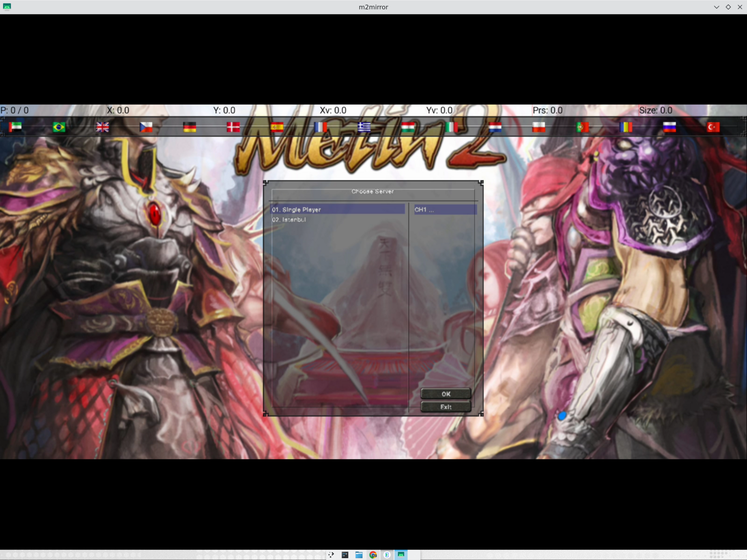Open the phone mirroring app in taskbar
The image size is (747, 560).
click(x=387, y=555)
